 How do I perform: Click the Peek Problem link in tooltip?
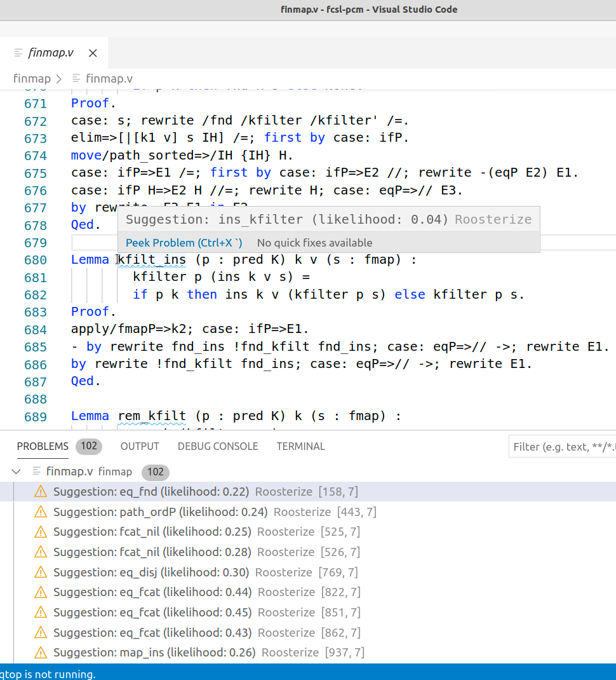tap(184, 243)
